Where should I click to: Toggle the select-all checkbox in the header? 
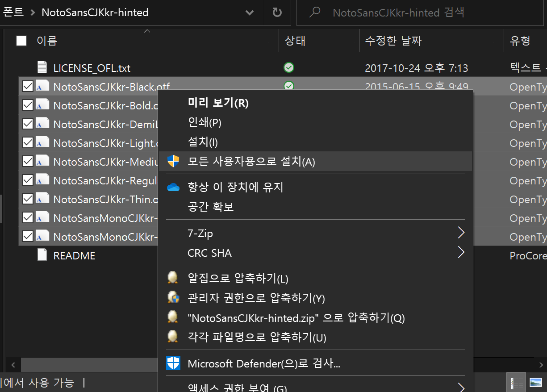21,41
